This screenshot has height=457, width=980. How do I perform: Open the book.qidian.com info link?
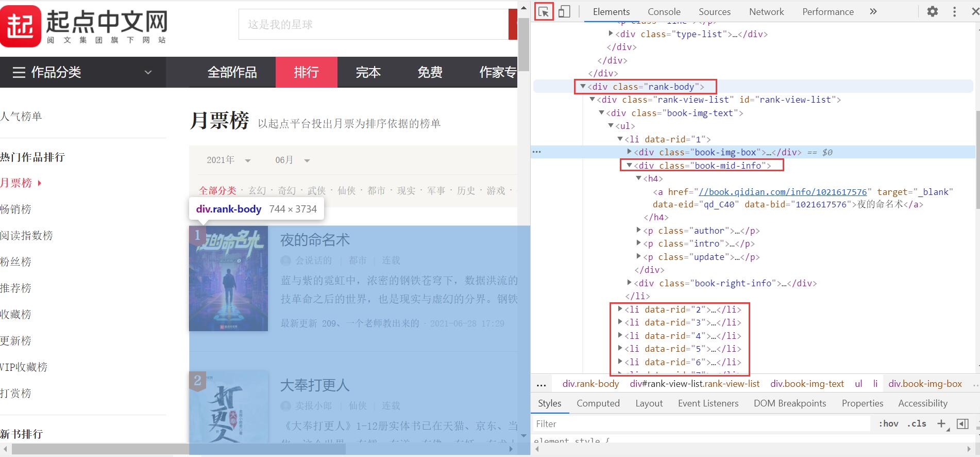783,192
